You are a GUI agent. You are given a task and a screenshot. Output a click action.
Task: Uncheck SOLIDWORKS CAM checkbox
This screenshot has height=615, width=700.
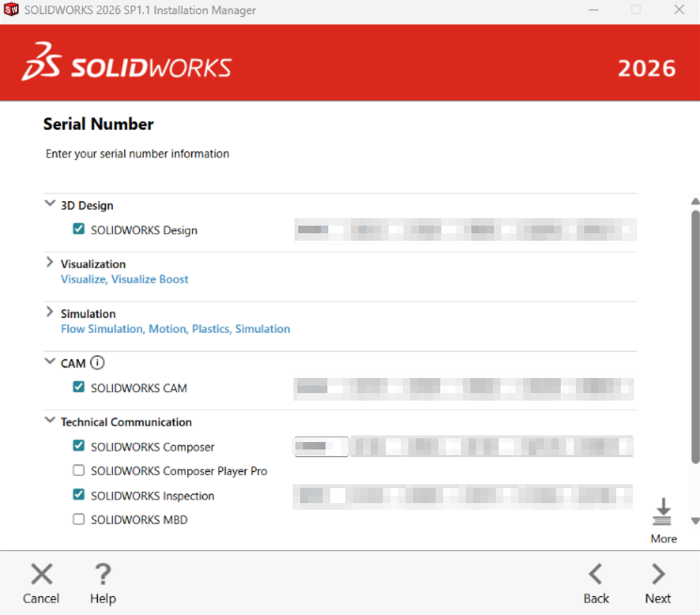[79, 386]
